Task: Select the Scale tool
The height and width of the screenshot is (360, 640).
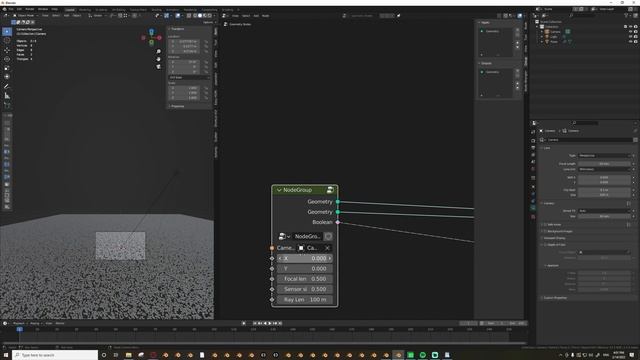Action: pyautogui.click(x=7, y=68)
